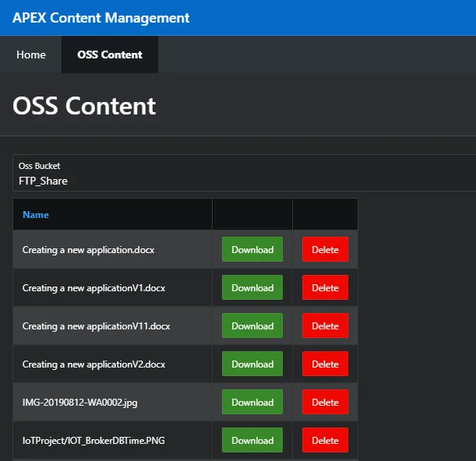Download Creating a new application.docx

coord(252,249)
